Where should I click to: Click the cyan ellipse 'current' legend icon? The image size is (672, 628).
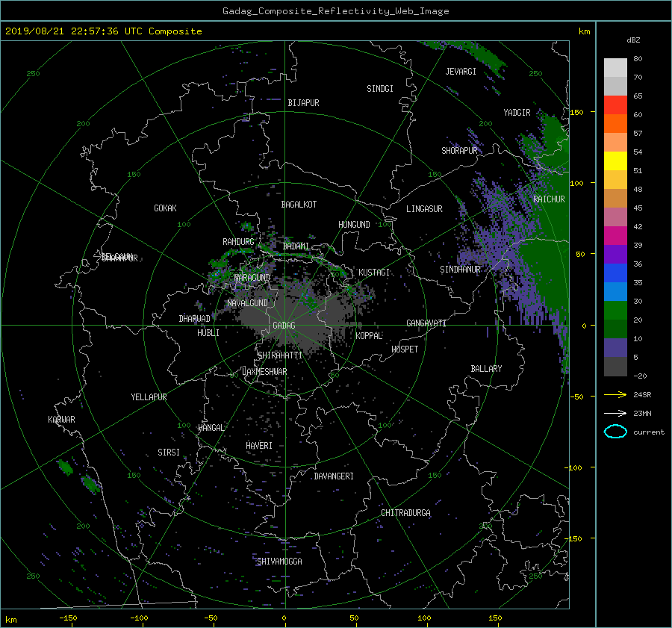pyautogui.click(x=615, y=432)
